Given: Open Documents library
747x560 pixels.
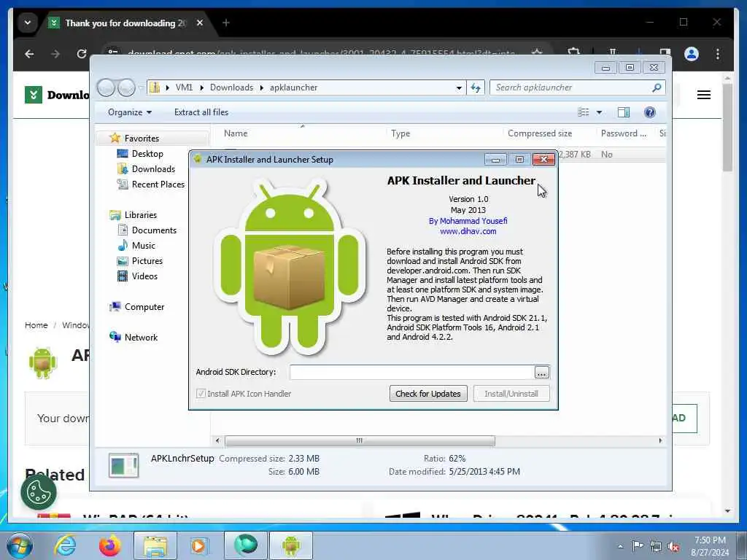Looking at the screenshot, I should click(154, 230).
